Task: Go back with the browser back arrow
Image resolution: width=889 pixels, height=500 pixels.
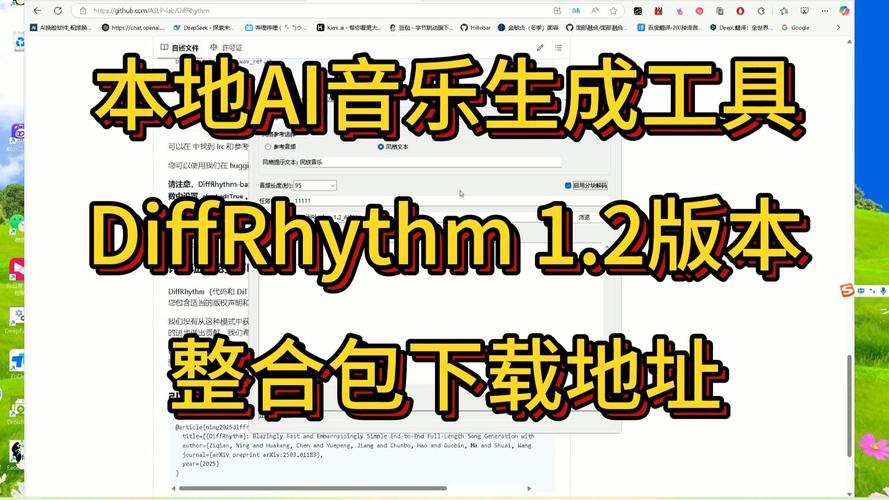Action: pyautogui.click(x=37, y=10)
